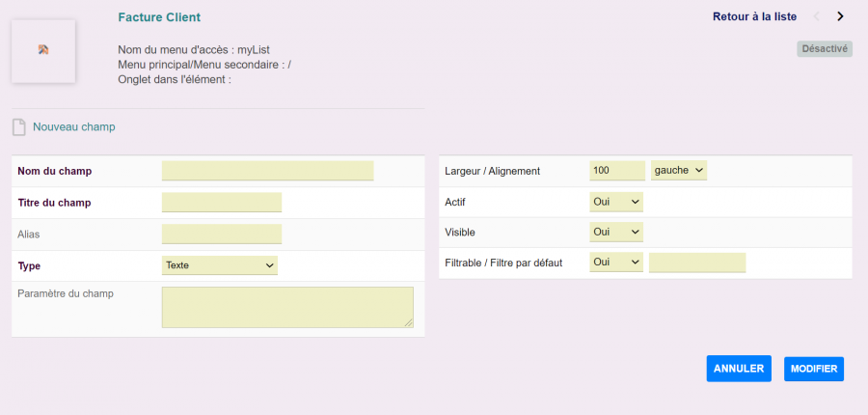Click the document icon beside Nouveau champ
The height and width of the screenshot is (415, 868).
[19, 126]
